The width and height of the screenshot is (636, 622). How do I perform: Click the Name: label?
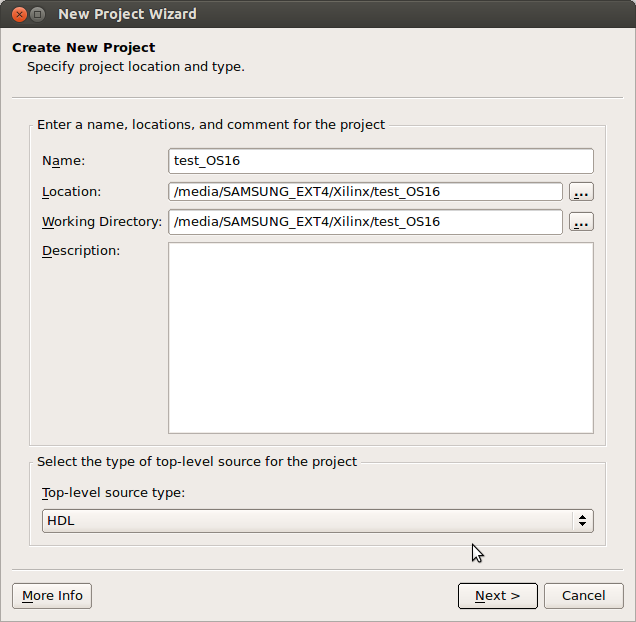64,161
